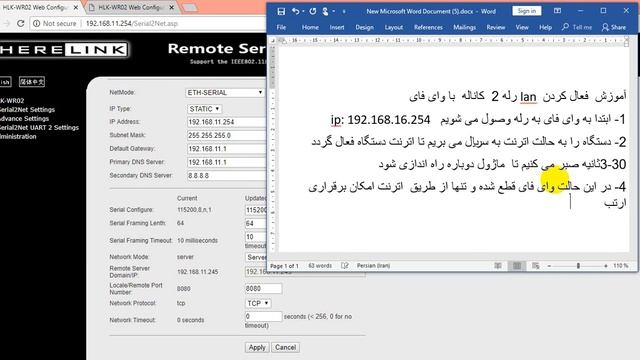
Task: Select Print Layout view icon in status bar
Action: 517,266
